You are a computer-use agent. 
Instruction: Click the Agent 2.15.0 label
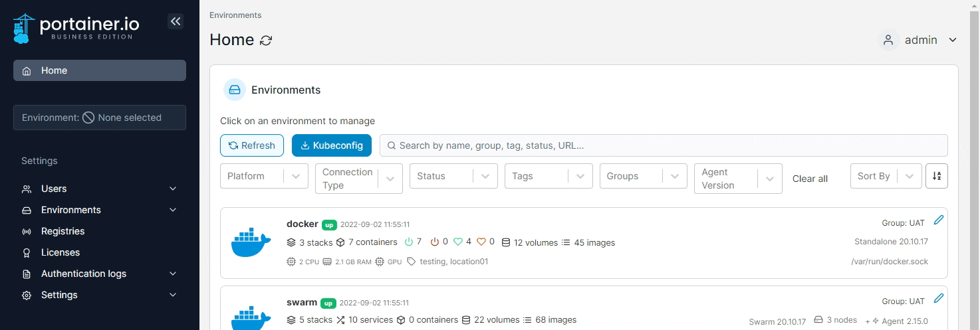pyautogui.click(x=905, y=321)
